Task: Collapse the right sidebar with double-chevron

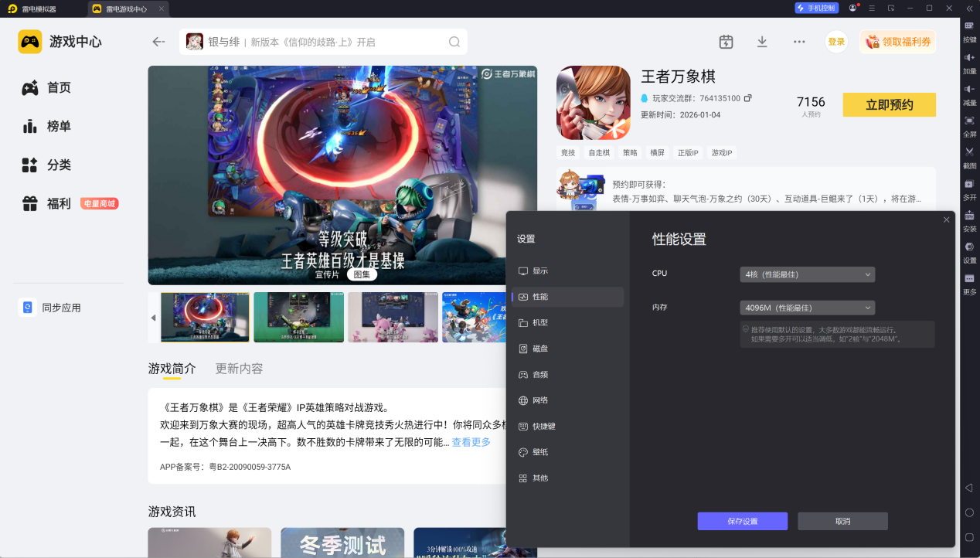Action: [x=969, y=8]
